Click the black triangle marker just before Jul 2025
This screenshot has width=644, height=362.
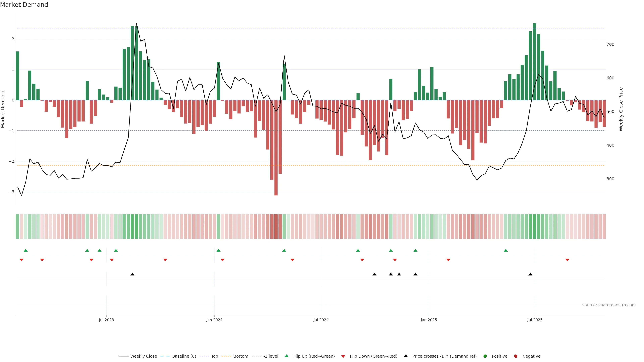(x=530, y=274)
